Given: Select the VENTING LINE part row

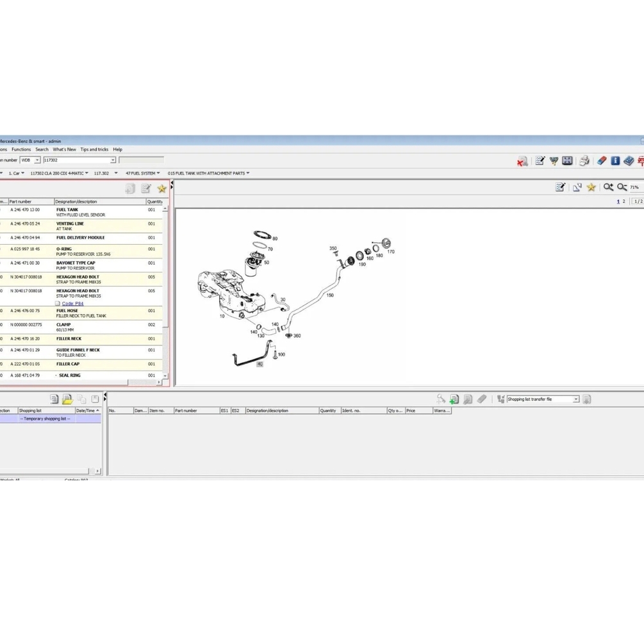Looking at the screenshot, I should point(81,226).
